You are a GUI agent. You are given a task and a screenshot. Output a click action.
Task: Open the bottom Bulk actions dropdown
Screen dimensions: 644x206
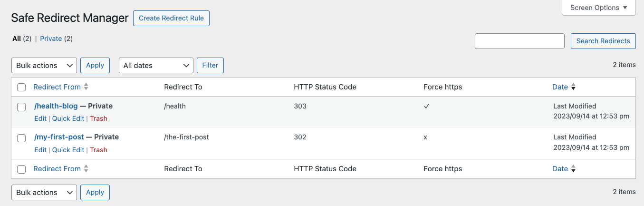44,193
